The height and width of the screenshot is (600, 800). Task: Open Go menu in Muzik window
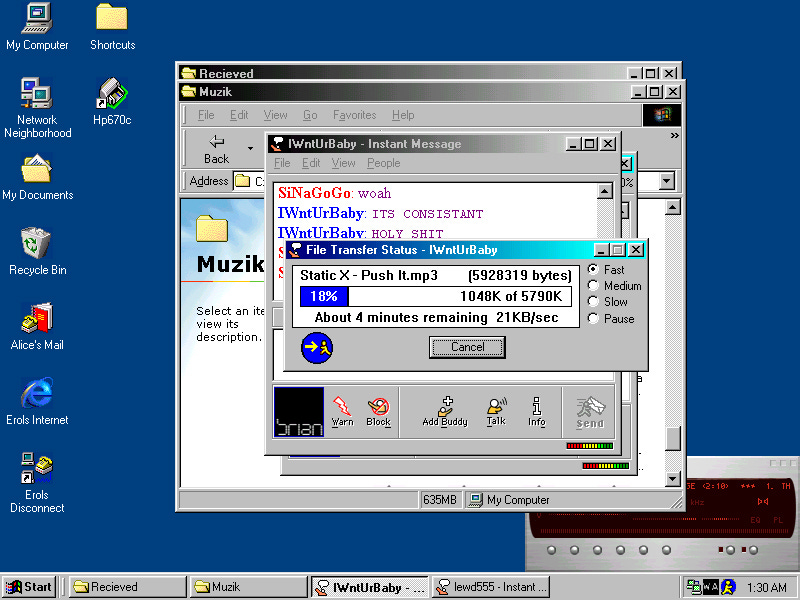click(310, 115)
